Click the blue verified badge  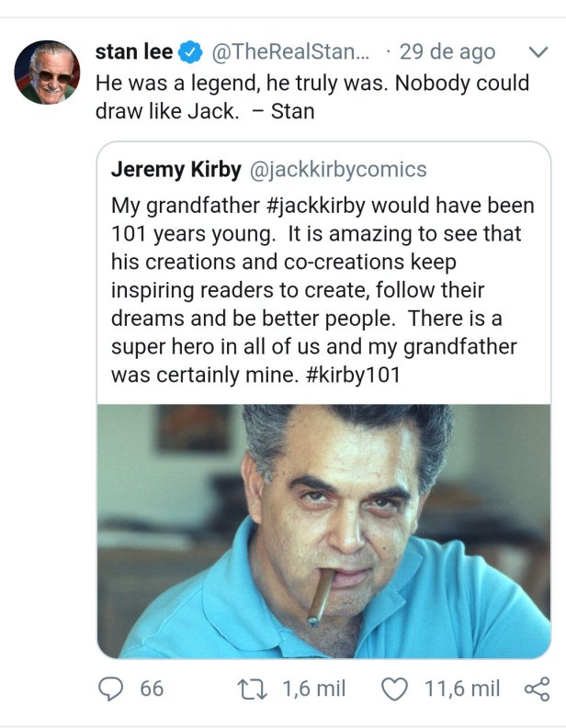coord(191,51)
